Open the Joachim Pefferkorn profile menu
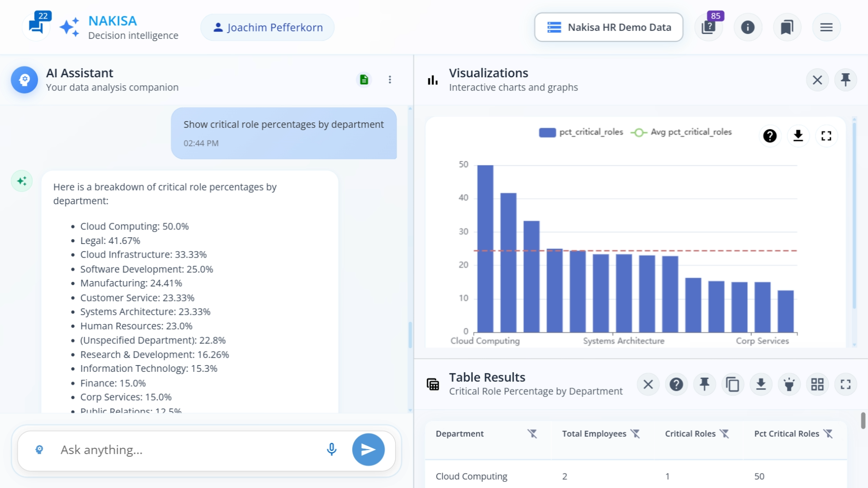The width and height of the screenshot is (868, 488). (x=267, y=27)
